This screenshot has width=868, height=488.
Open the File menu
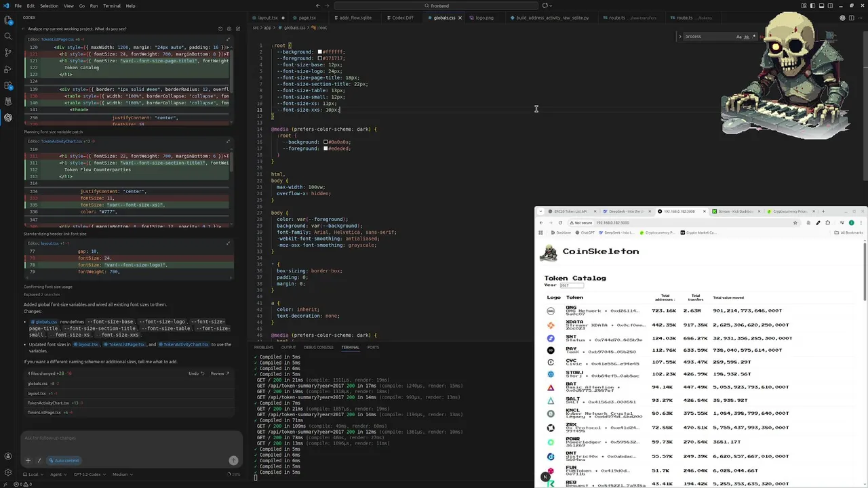(x=18, y=5)
